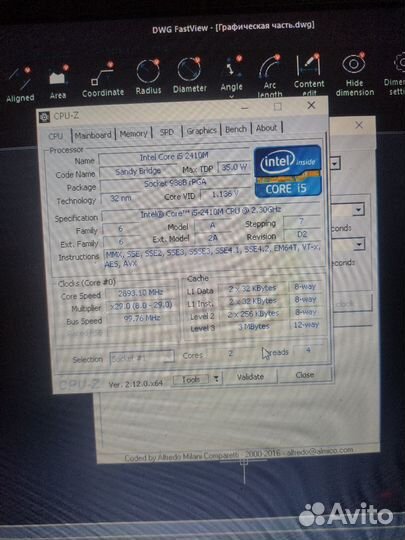Click the Threads value '4'
Image resolution: width=405 pixels, height=540 pixels.
click(x=308, y=350)
